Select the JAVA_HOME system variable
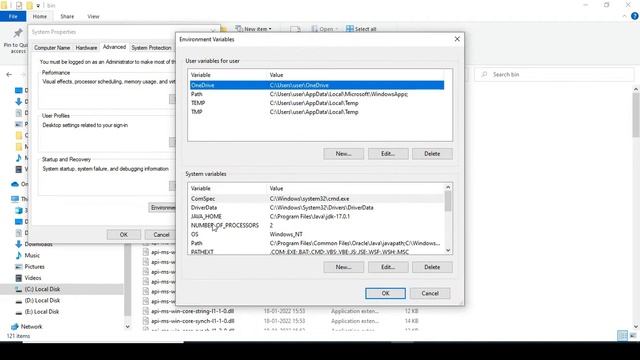Image resolution: width=640 pixels, height=360 pixels. (317, 216)
